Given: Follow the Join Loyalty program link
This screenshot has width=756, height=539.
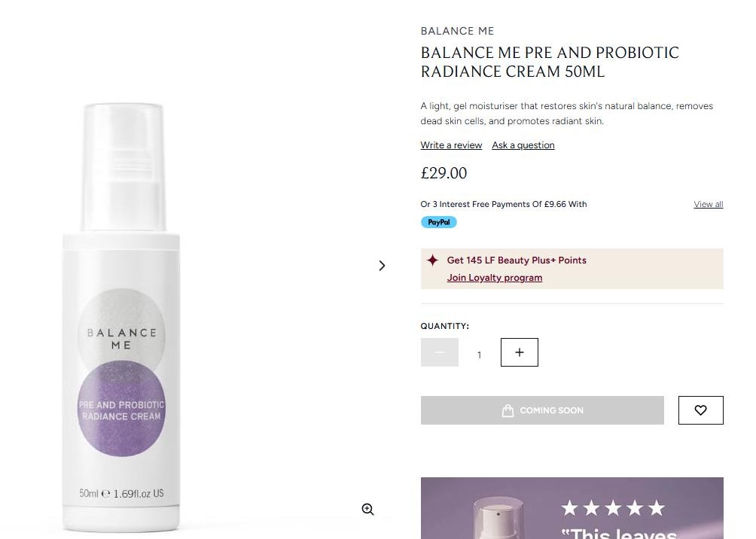Looking at the screenshot, I should click(x=495, y=278).
